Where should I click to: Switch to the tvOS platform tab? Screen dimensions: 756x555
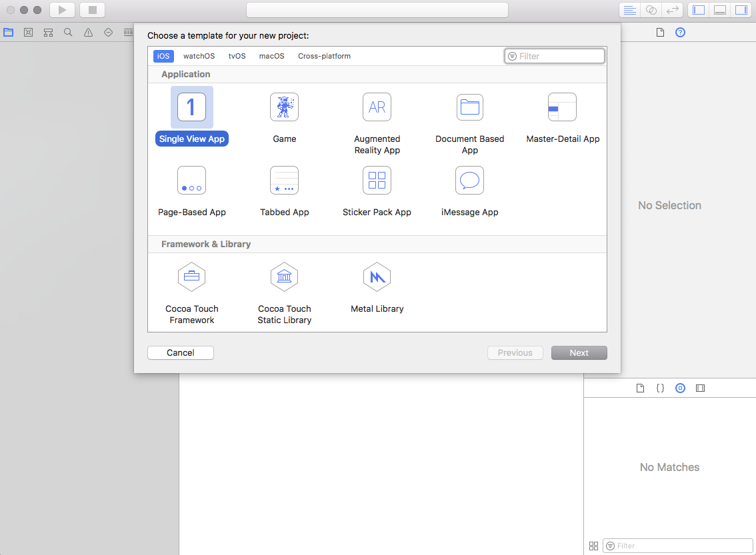coord(237,56)
